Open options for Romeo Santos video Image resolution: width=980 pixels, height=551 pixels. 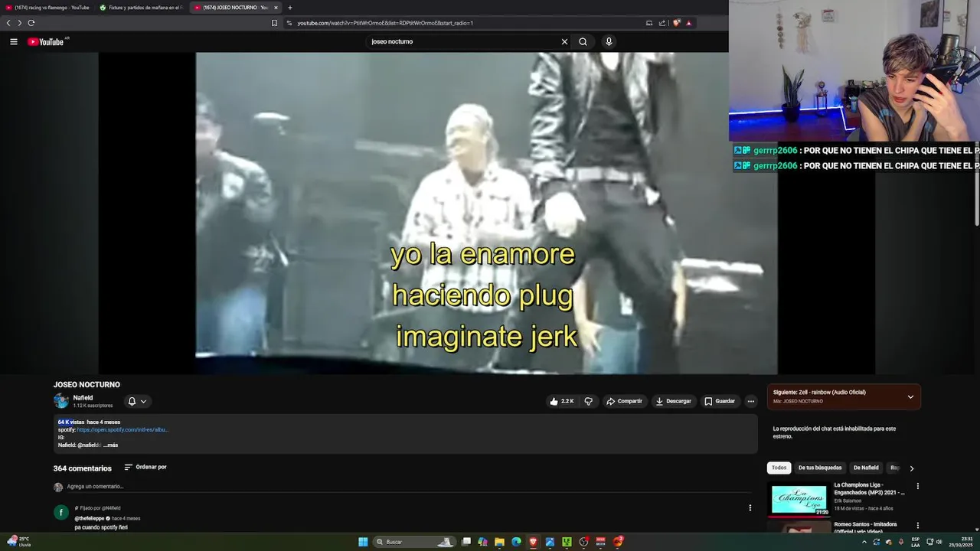pyautogui.click(x=917, y=526)
